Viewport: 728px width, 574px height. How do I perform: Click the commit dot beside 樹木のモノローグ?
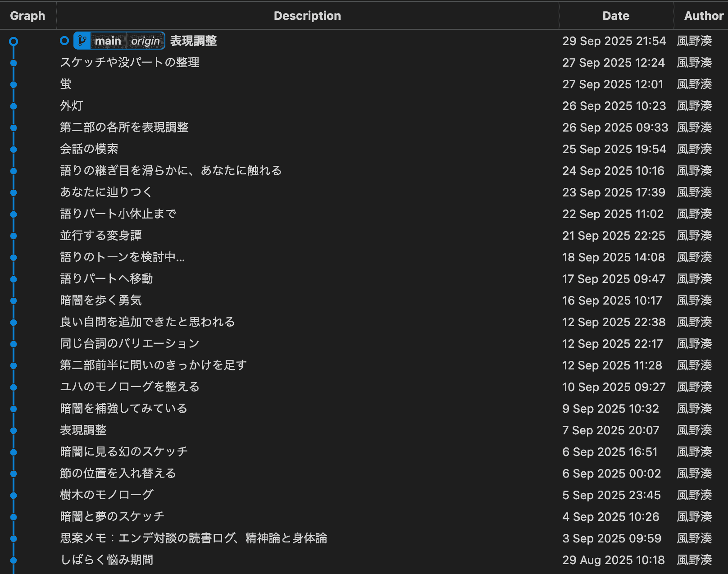click(x=14, y=495)
